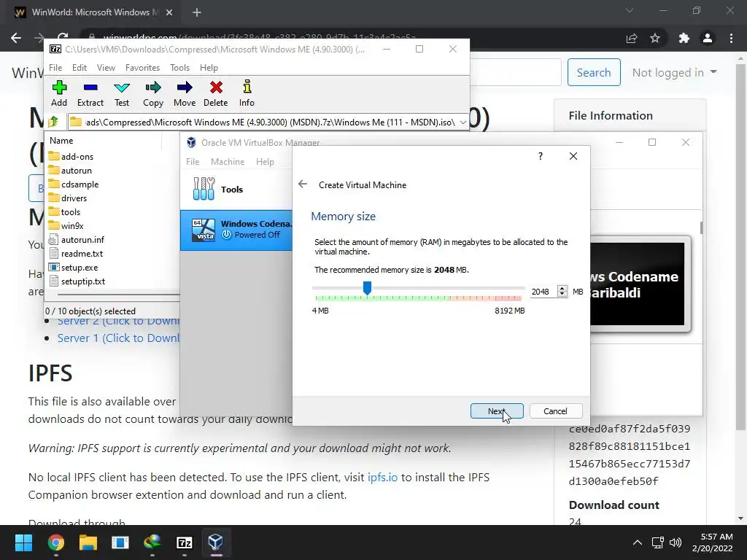Screen dimensions: 747x560
Task: Open the View menu in 7-Zip
Action: click(x=106, y=68)
